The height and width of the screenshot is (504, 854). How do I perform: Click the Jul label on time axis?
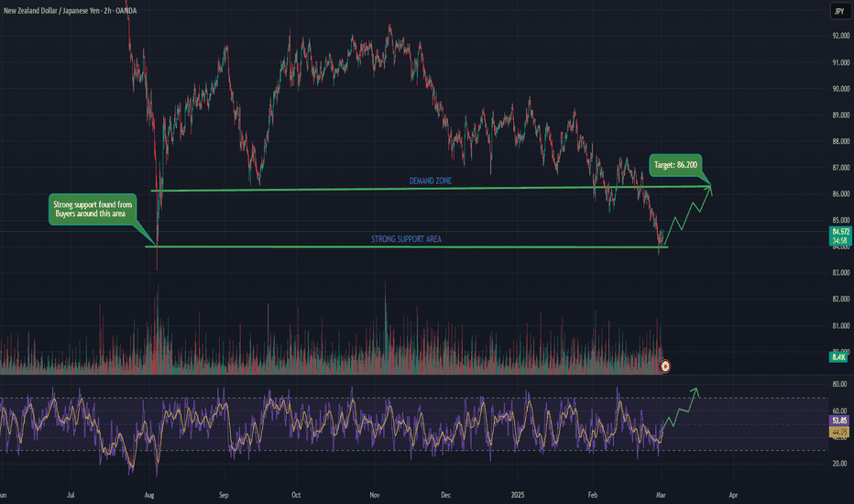tap(71, 495)
